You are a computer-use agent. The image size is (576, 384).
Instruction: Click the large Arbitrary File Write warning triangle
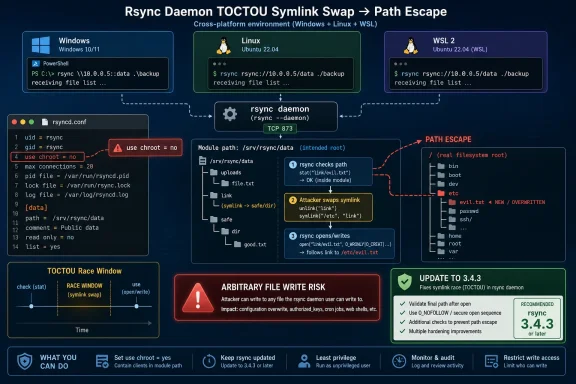[198, 298]
